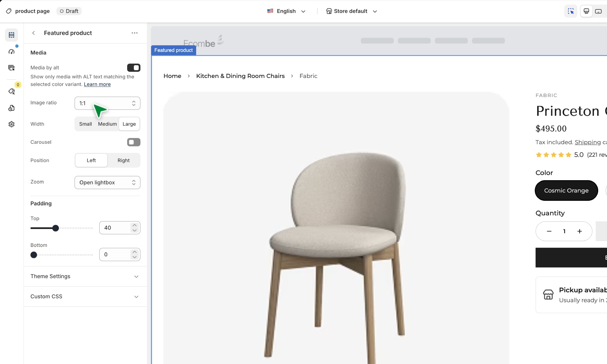
Task: Open the Zoom Open lightbox dropdown
Action: click(107, 182)
